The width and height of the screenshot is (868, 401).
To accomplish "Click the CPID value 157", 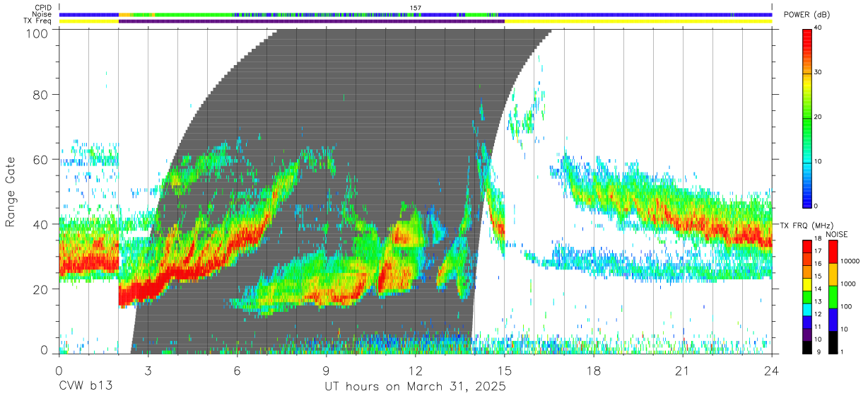I will coord(416,8).
